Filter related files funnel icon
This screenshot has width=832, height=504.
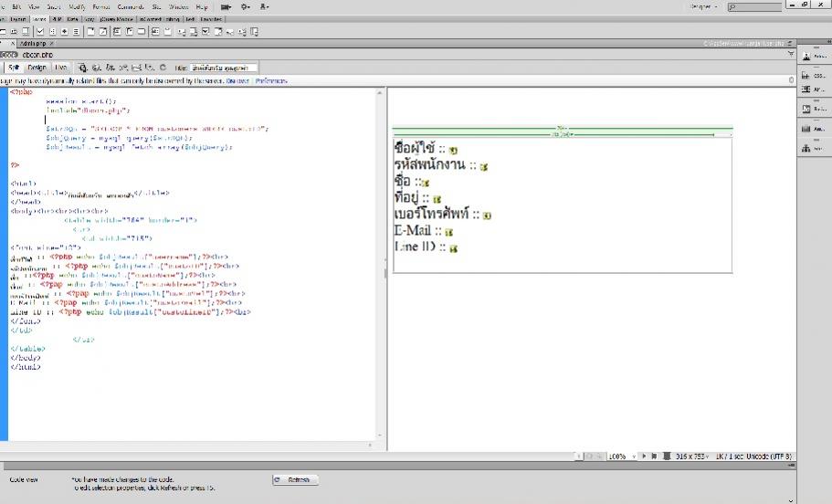[791, 54]
